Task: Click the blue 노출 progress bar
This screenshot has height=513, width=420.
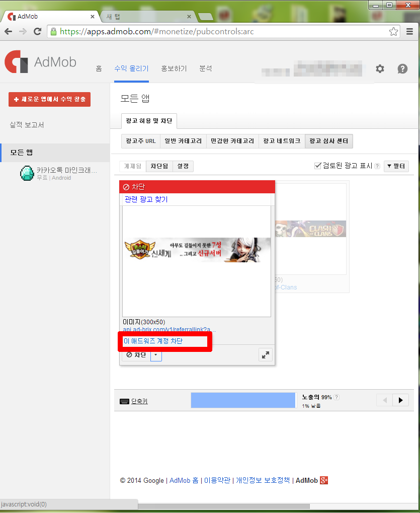Action: [243, 400]
